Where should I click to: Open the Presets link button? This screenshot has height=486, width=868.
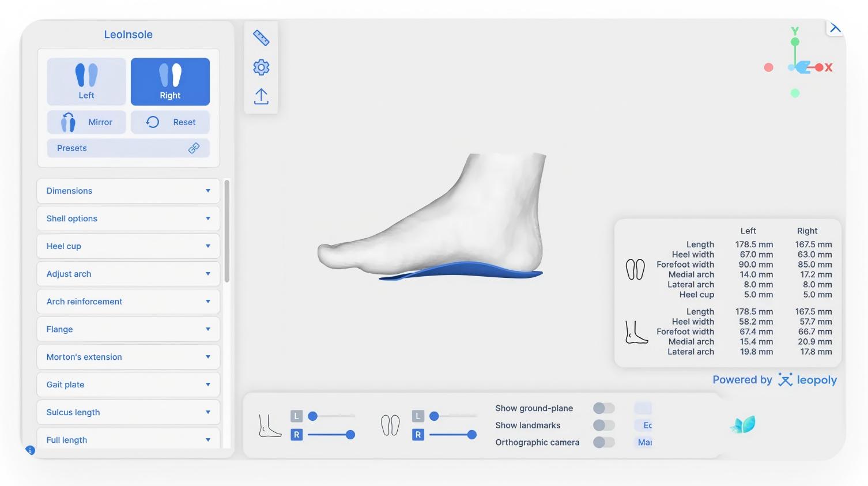128,148
